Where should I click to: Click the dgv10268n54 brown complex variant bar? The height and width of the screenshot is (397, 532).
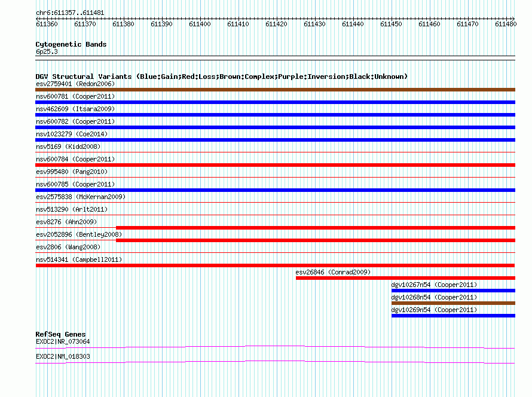(453, 303)
